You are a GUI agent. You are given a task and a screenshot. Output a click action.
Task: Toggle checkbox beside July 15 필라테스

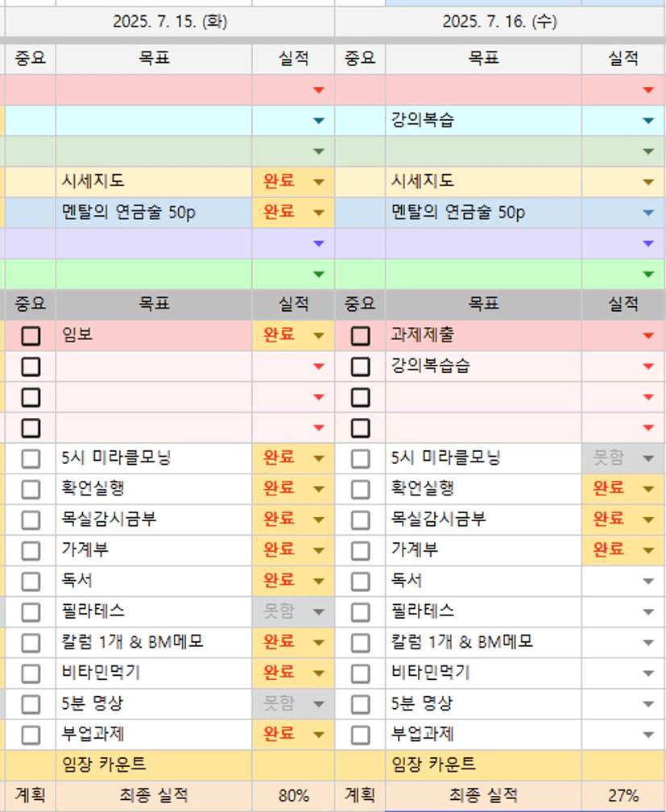pyautogui.click(x=31, y=612)
